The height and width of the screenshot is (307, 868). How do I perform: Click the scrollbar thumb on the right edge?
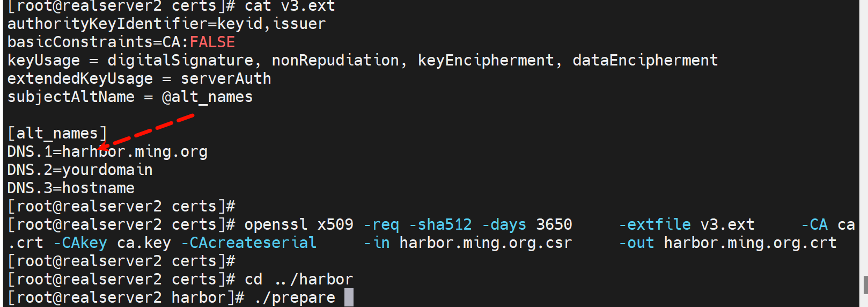865,285
